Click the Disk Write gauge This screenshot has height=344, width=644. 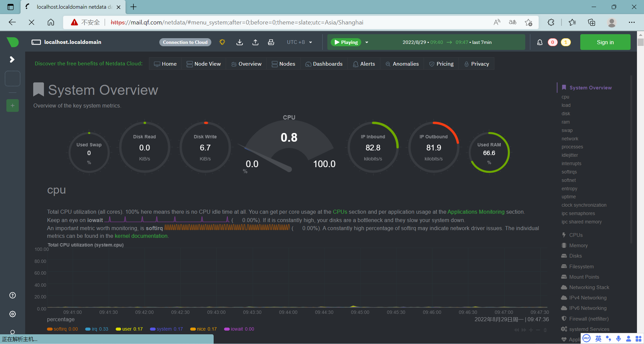[x=205, y=147]
